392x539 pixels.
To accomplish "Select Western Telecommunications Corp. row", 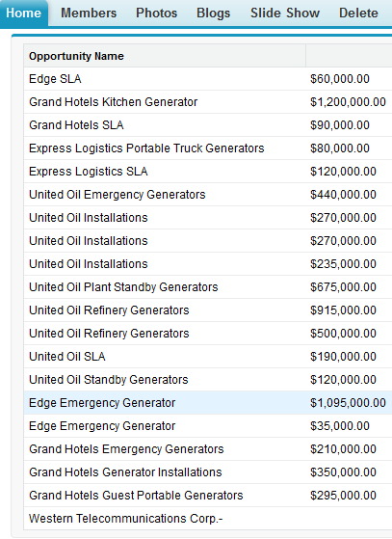I will click(x=208, y=519).
